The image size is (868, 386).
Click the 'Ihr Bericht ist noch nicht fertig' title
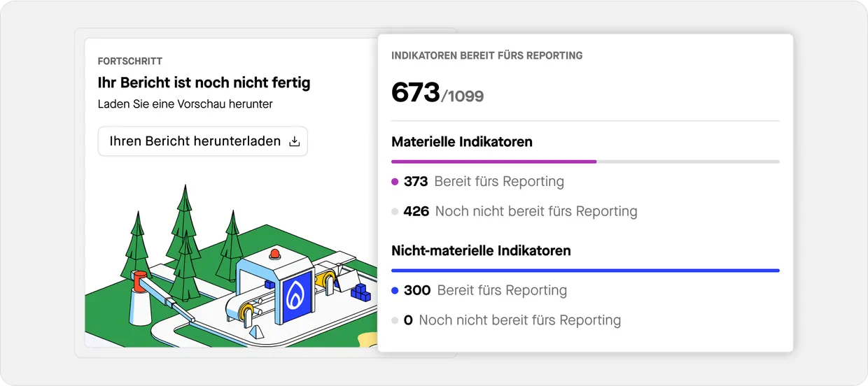pyautogui.click(x=204, y=83)
